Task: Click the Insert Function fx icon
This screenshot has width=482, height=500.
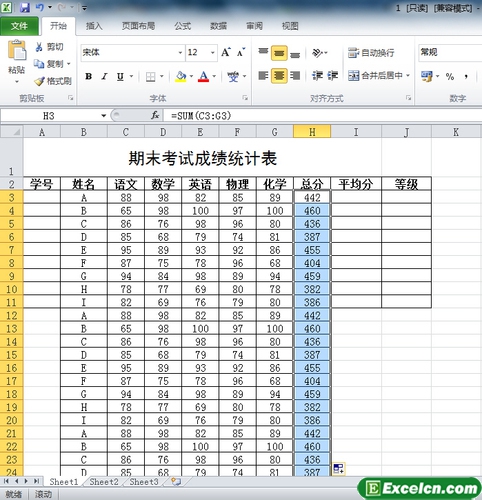Action: pos(155,116)
